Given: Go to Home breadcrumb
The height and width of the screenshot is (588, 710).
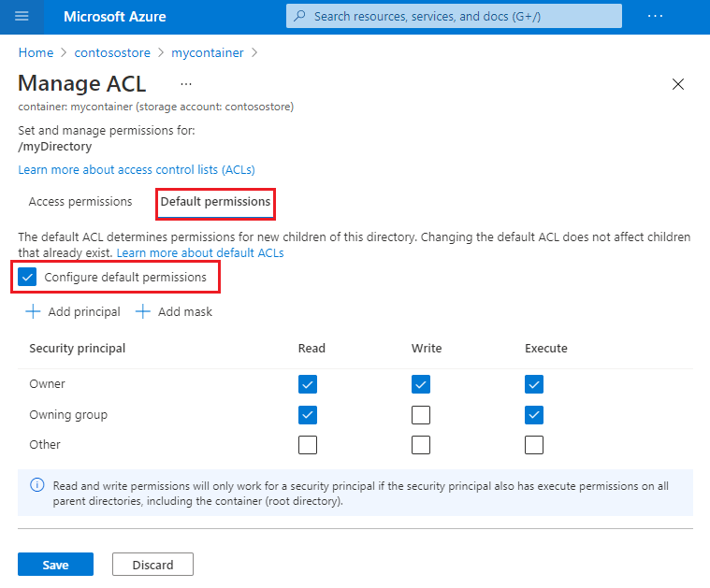Looking at the screenshot, I should tap(36, 53).
